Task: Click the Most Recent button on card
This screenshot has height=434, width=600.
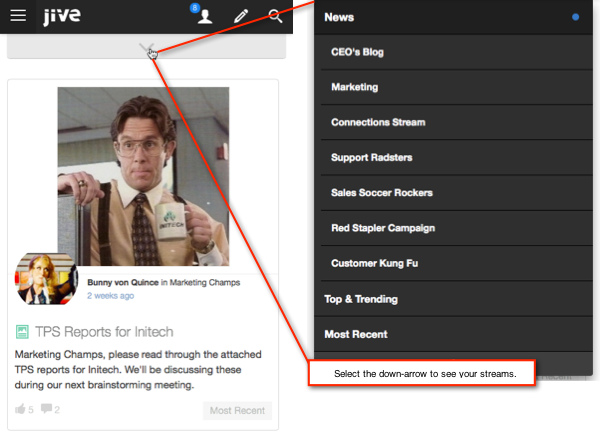Action: (x=237, y=411)
